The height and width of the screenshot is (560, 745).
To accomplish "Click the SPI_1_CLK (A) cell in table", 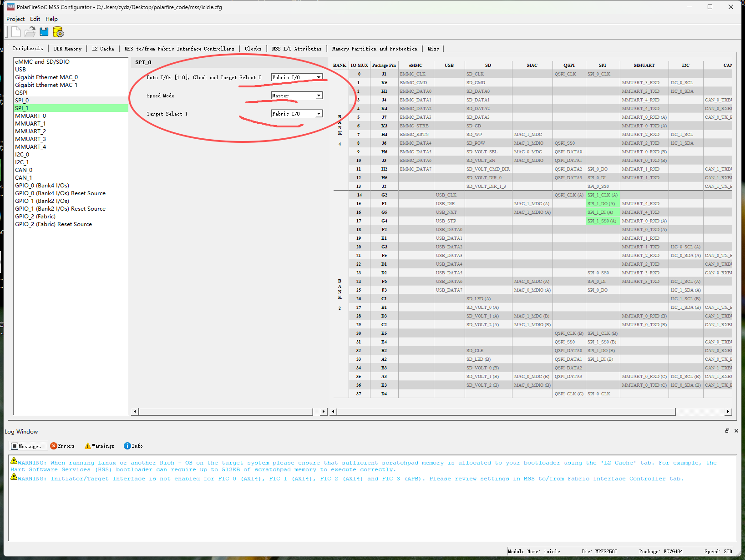I will tap(603, 195).
